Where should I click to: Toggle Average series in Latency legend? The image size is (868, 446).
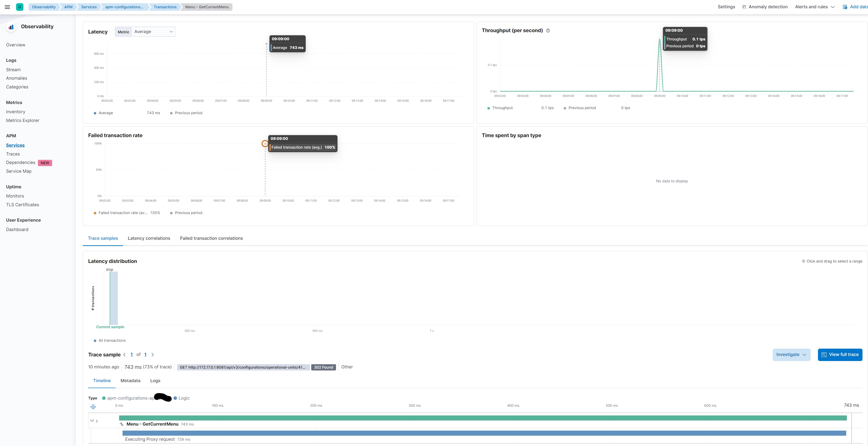pyautogui.click(x=106, y=113)
